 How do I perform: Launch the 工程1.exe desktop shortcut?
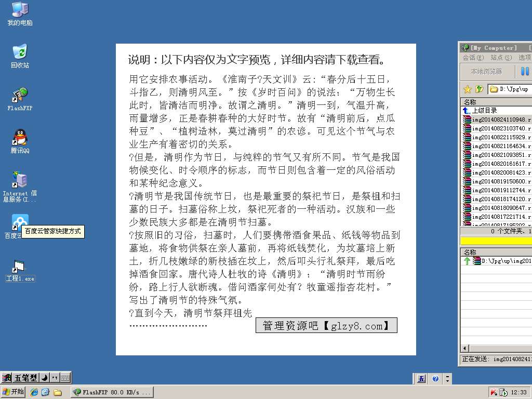[x=20, y=271]
